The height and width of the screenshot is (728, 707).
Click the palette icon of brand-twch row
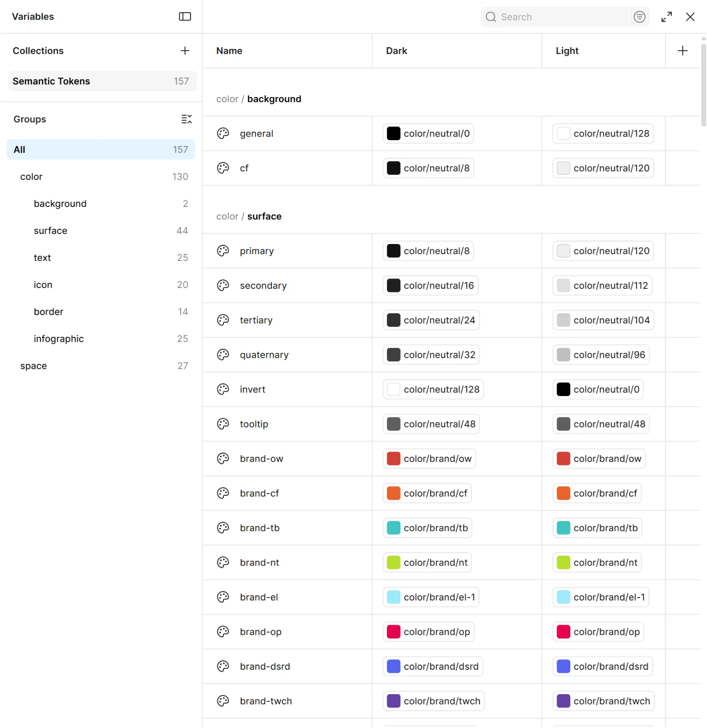coord(223,701)
